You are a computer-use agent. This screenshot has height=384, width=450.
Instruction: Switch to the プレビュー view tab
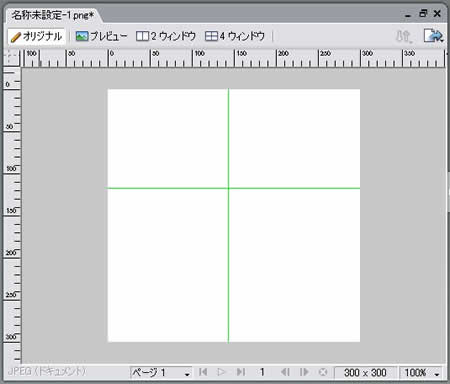(x=101, y=36)
